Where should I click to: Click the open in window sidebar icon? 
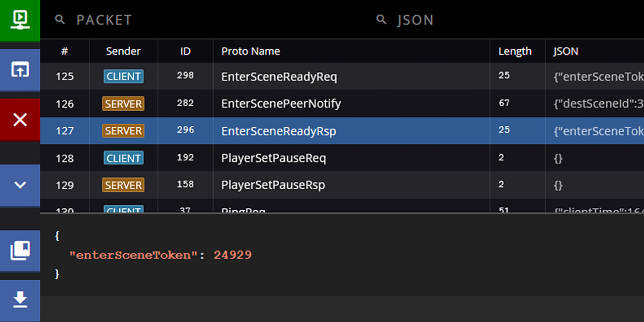[x=20, y=69]
